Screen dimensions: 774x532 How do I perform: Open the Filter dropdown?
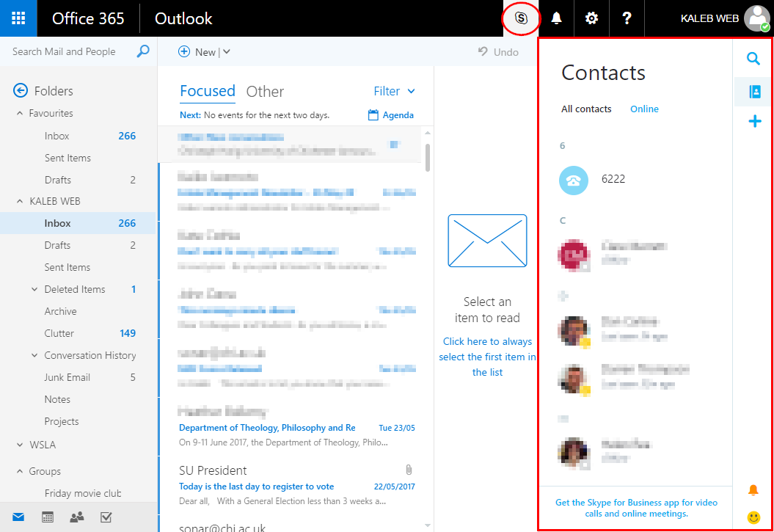click(394, 91)
